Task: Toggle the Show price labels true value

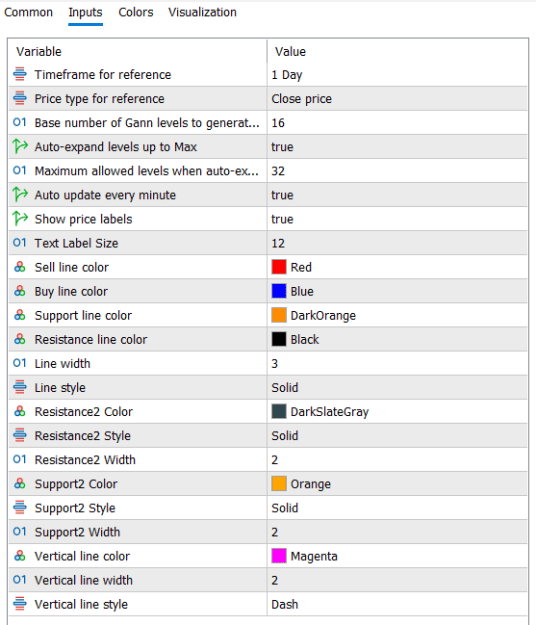Action: 397,219
